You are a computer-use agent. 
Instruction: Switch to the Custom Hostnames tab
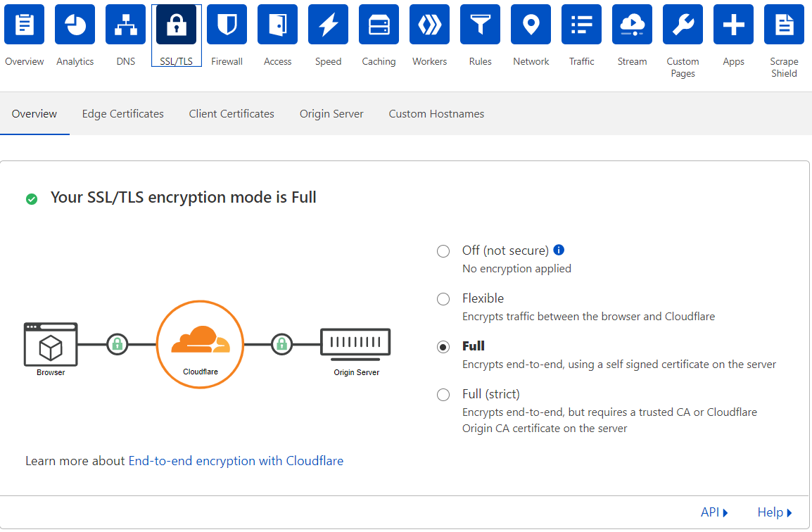436,114
